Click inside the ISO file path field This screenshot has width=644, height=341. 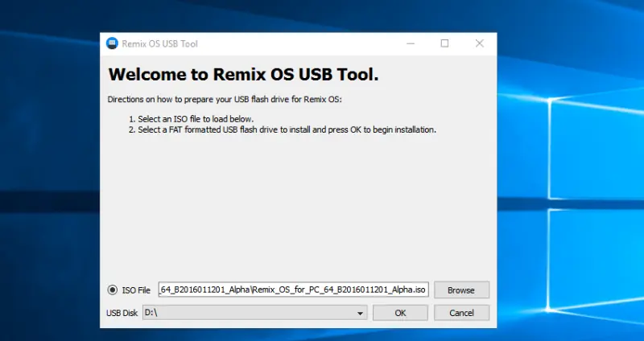click(294, 290)
